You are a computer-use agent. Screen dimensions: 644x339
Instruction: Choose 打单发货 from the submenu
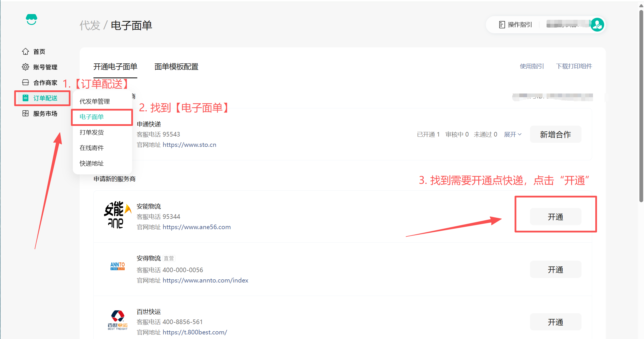(92, 132)
